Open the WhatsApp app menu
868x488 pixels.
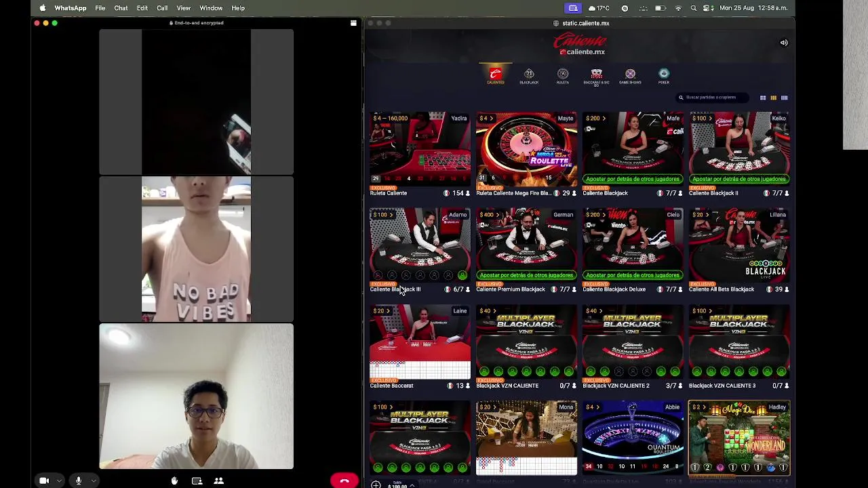71,8
